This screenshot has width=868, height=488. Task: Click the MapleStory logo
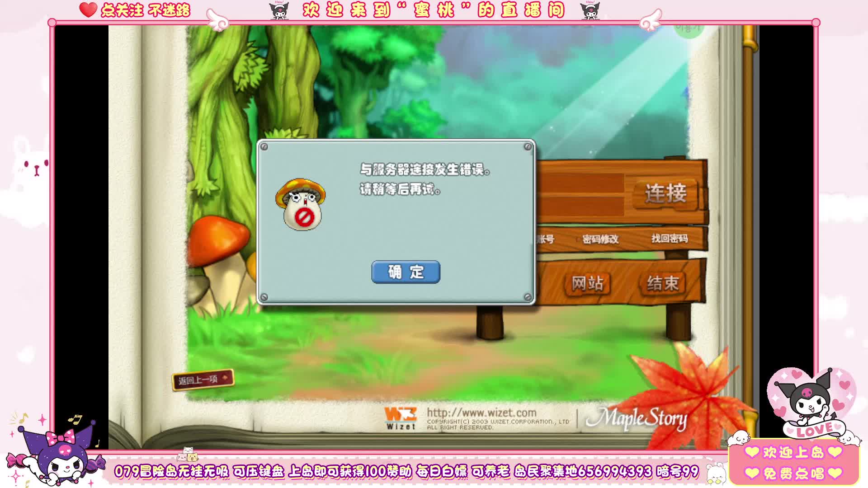coord(637,418)
